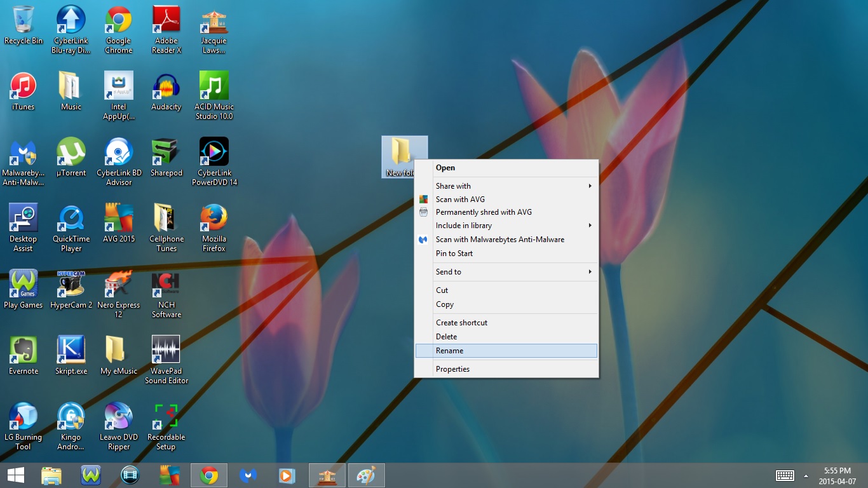Open the Recycle Bin desktop icon
The width and height of the screenshot is (868, 488).
pos(24,25)
